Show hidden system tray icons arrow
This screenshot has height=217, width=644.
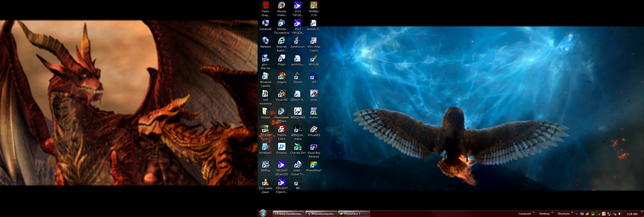click(577, 214)
